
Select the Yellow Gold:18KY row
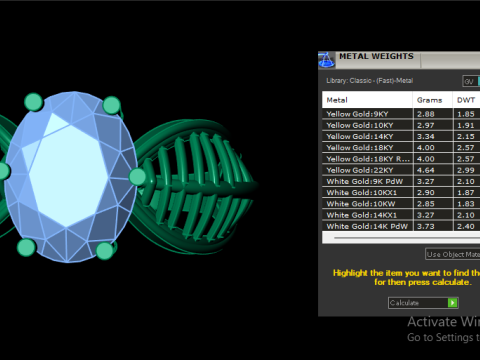(401, 148)
